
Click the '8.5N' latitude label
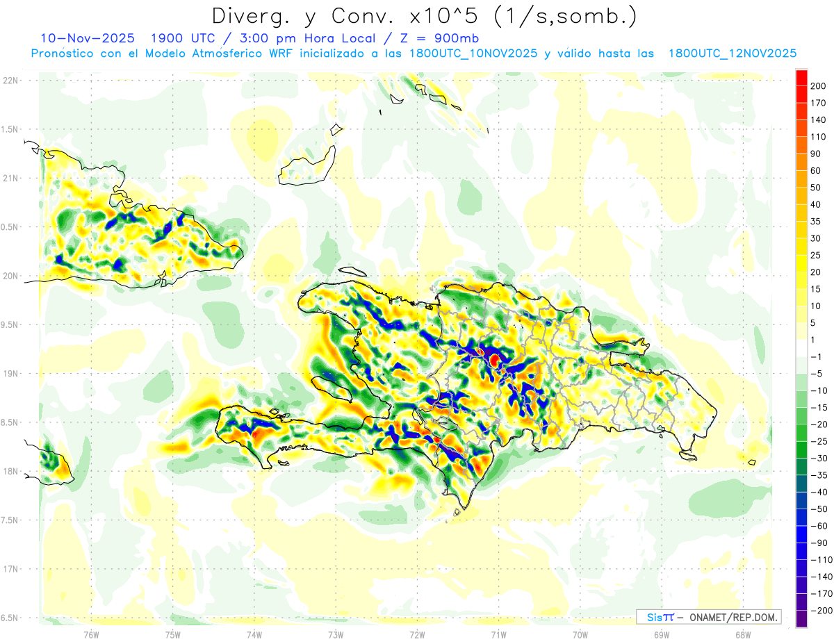[9, 423]
